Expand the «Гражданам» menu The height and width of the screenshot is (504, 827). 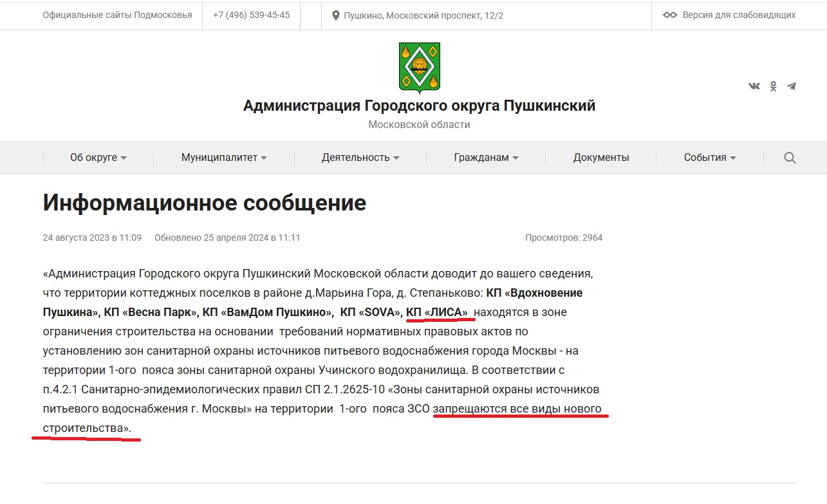pyautogui.click(x=486, y=158)
